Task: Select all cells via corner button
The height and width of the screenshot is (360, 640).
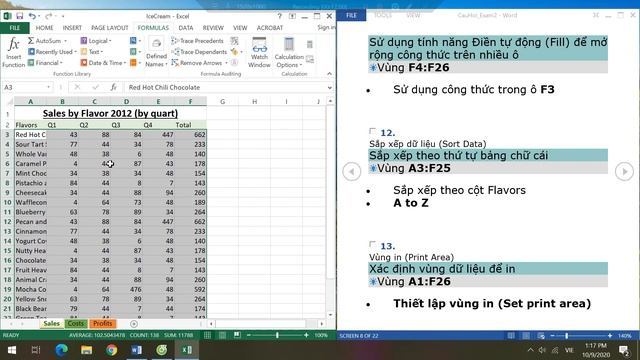Action: [8, 101]
